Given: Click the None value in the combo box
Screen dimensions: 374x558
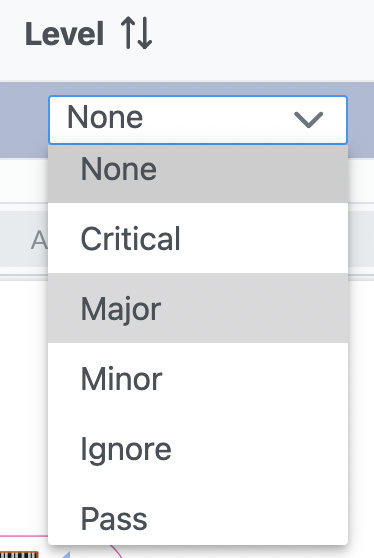Looking at the screenshot, I should 105,117.
